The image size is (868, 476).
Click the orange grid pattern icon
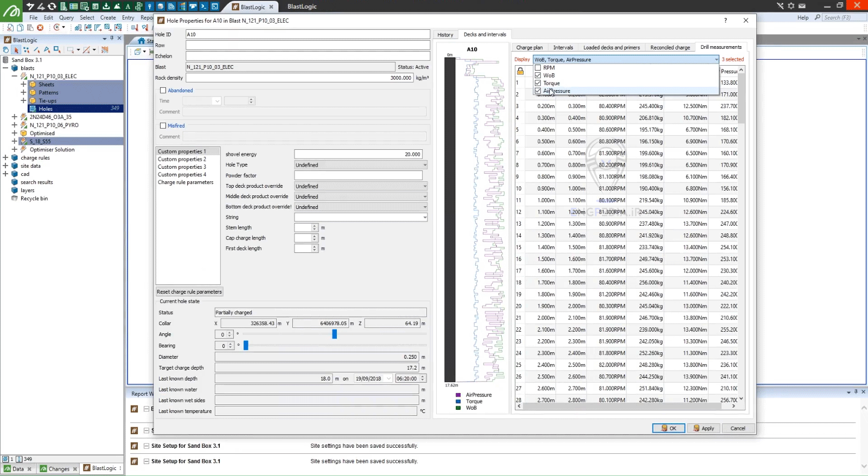tap(105, 50)
